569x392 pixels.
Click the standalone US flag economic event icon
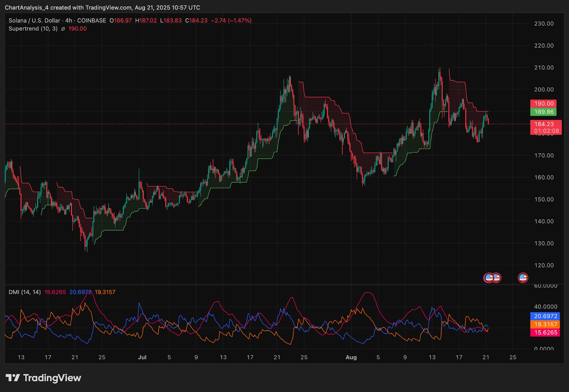tap(523, 277)
